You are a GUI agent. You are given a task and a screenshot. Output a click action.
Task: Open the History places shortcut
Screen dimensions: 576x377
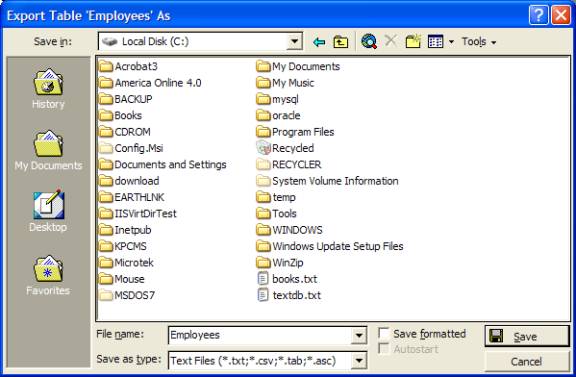coord(48,89)
